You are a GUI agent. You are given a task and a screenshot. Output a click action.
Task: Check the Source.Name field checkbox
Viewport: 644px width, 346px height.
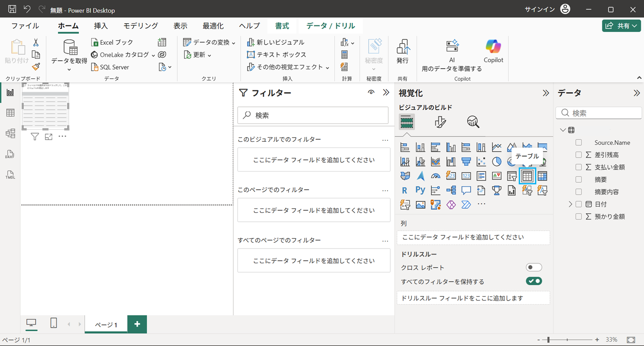(579, 142)
